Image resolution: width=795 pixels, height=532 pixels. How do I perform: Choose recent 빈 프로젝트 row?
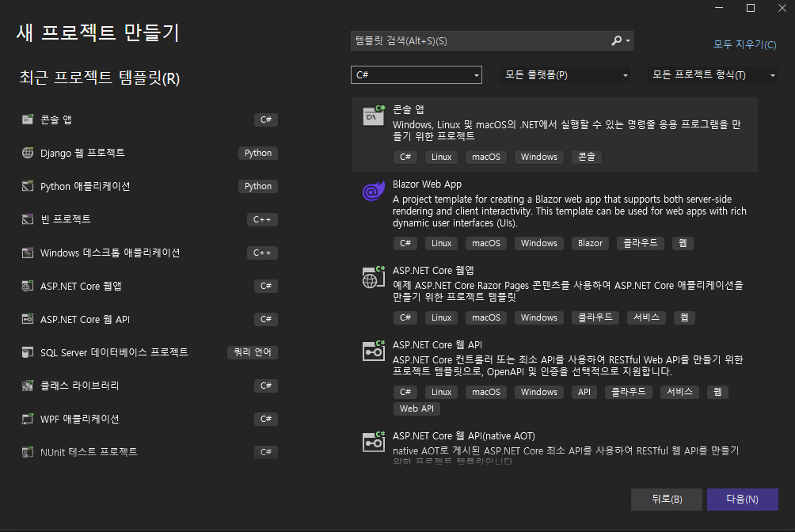(149, 219)
